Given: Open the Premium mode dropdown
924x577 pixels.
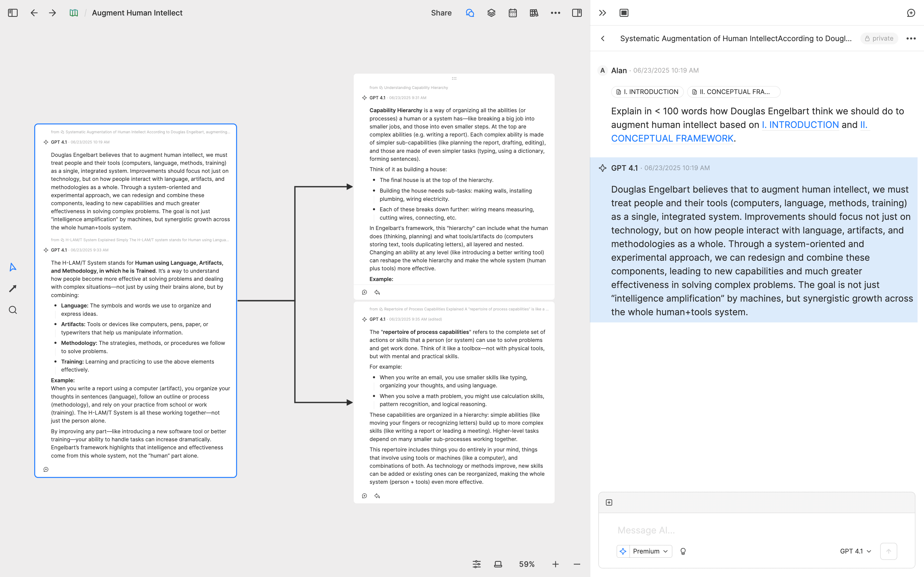Looking at the screenshot, I should [649, 551].
